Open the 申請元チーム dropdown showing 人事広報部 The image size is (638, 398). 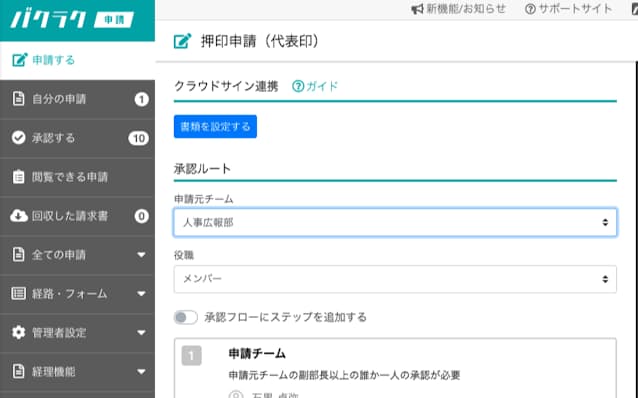[395, 222]
